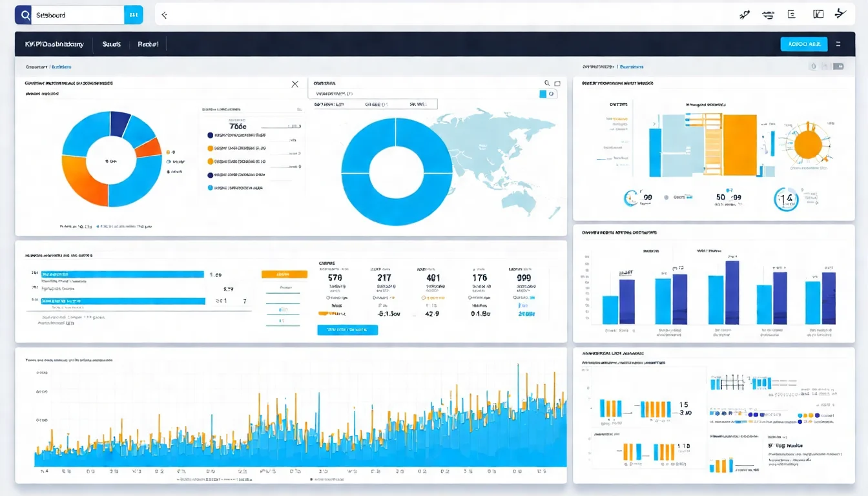The height and width of the screenshot is (496, 868).
Task: Click the orange button beside the horizontal bars
Action: pos(284,274)
